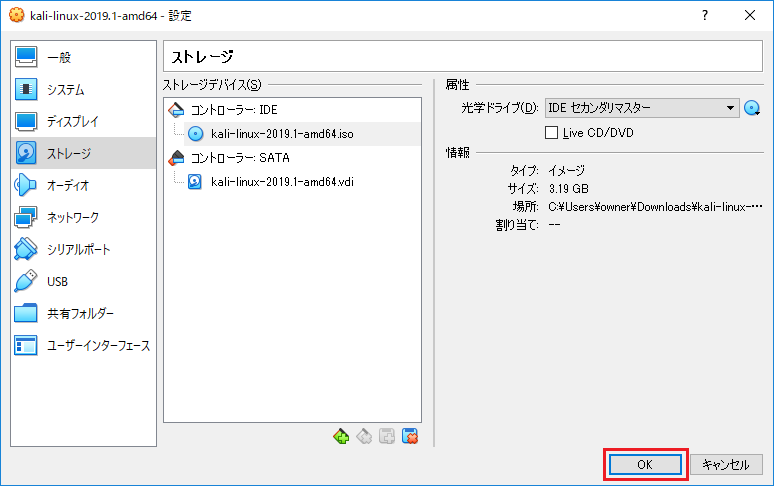Select the コントローラー: IDE tree row
This screenshot has height=486, width=774.
(292, 110)
